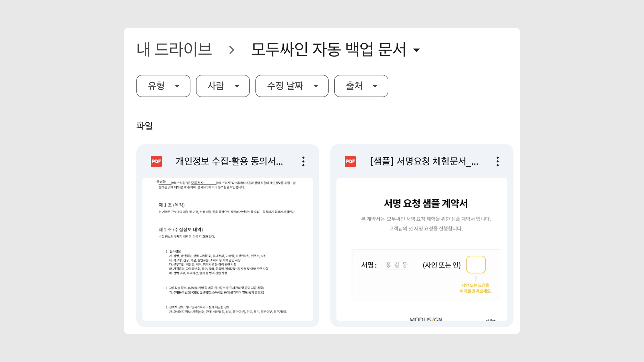Click the yellow signature stamp box
Viewport: 644px width, 362px height.
coord(476,265)
